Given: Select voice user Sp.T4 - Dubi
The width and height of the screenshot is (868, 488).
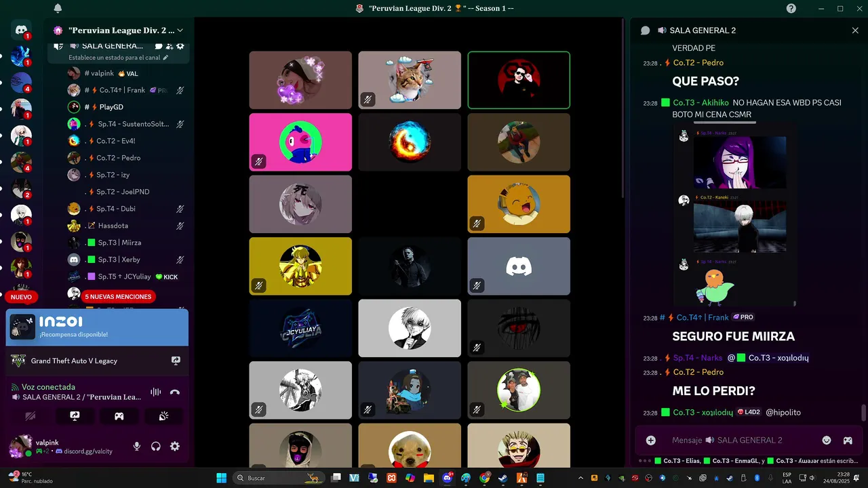Looking at the screenshot, I should 126,209.
